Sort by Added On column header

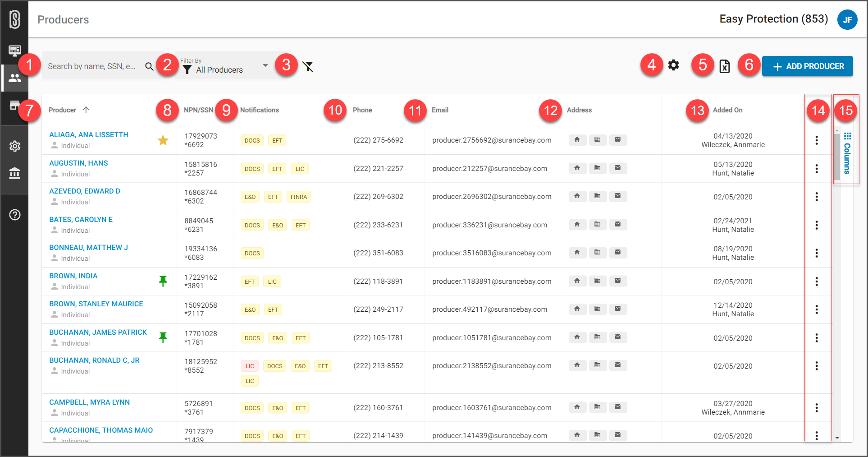pyautogui.click(x=727, y=110)
